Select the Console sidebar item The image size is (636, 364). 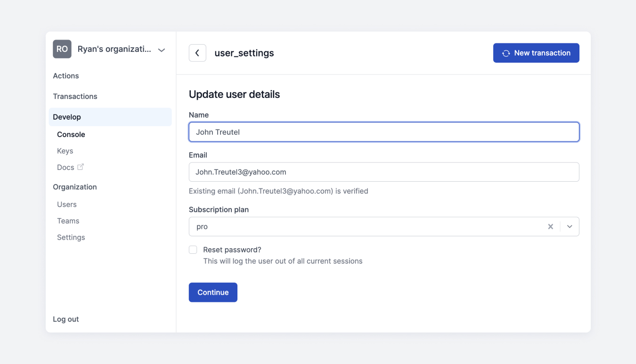71,134
